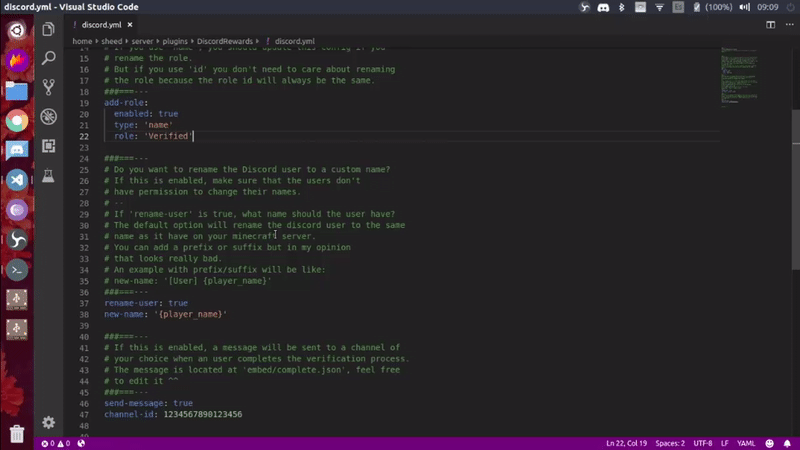This screenshot has height=450, width=800.
Task: Change indentation via Spaces: 2
Action: (x=670, y=443)
